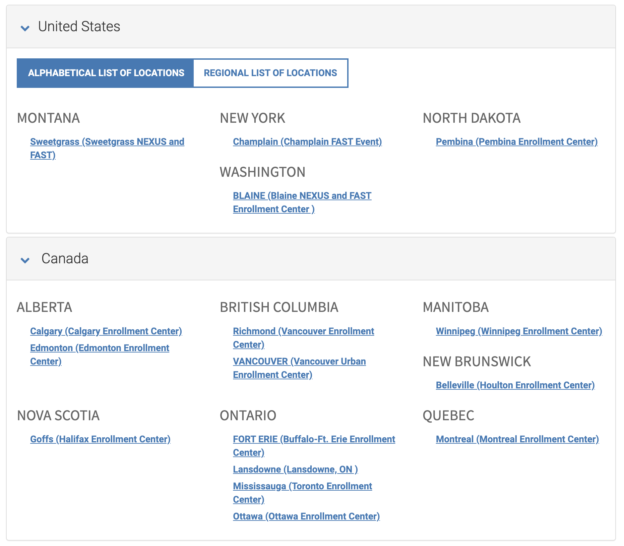The width and height of the screenshot is (624, 546).
Task: Open Champlain FAST Event link
Action: point(307,142)
